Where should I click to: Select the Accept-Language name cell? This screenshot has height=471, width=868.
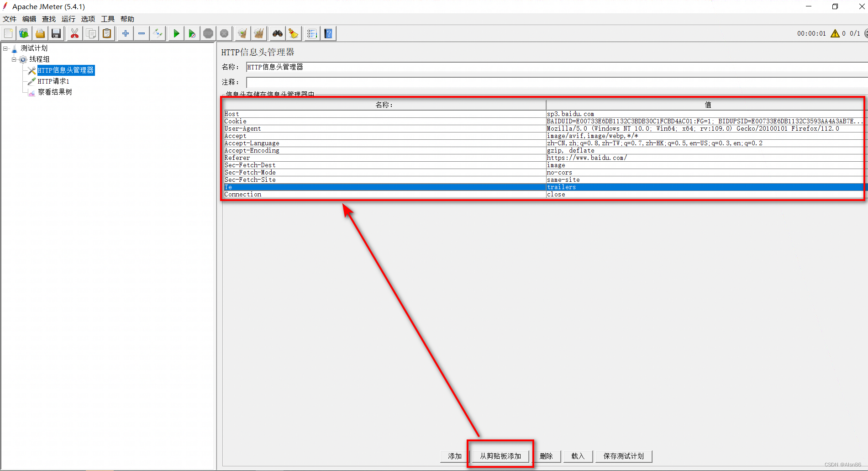point(384,143)
